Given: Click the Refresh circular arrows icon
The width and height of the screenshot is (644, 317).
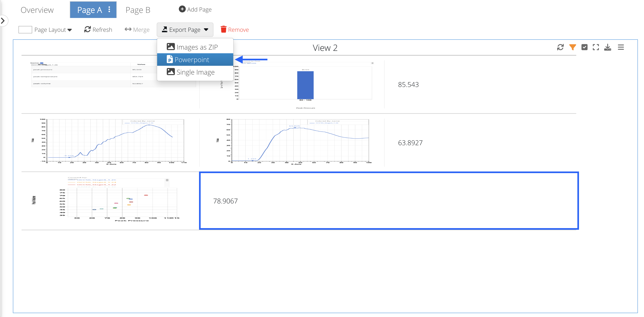Looking at the screenshot, I should click(87, 29).
